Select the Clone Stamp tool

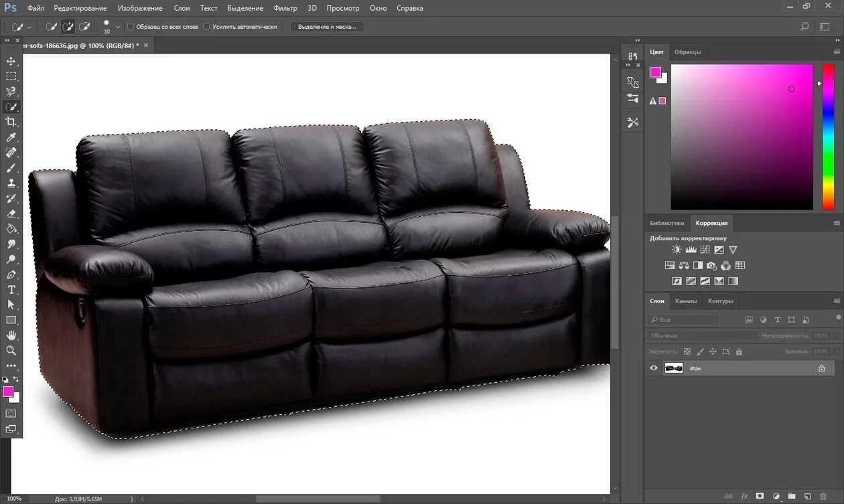click(11, 183)
